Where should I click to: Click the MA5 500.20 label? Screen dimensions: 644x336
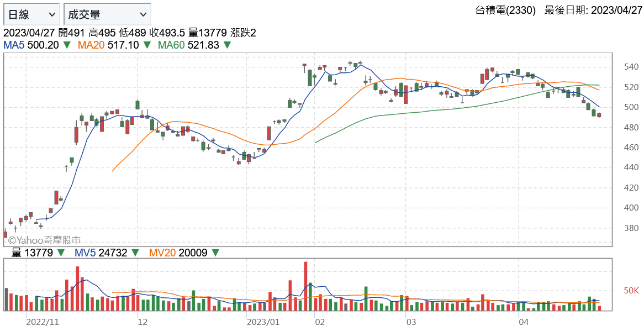click(x=31, y=45)
